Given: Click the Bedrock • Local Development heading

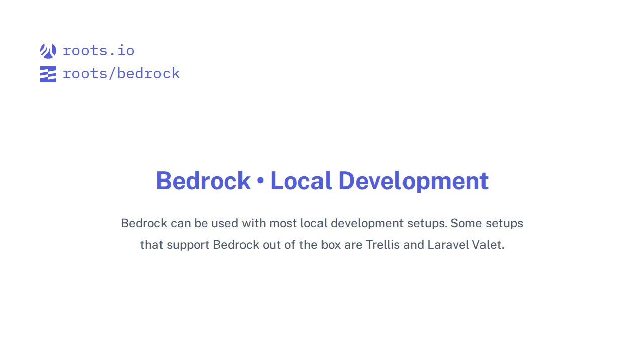Looking at the screenshot, I should coord(322,181).
